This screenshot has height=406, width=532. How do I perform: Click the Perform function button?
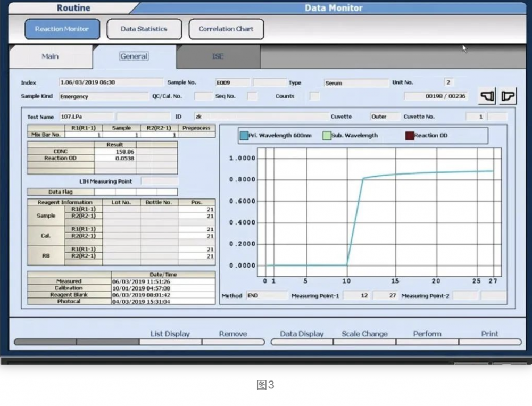(427, 337)
